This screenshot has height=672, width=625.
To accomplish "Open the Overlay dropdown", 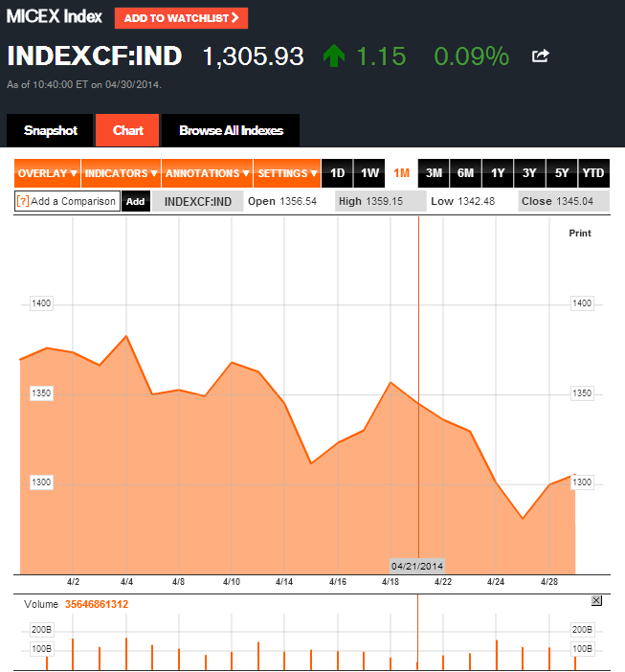I will (47, 173).
